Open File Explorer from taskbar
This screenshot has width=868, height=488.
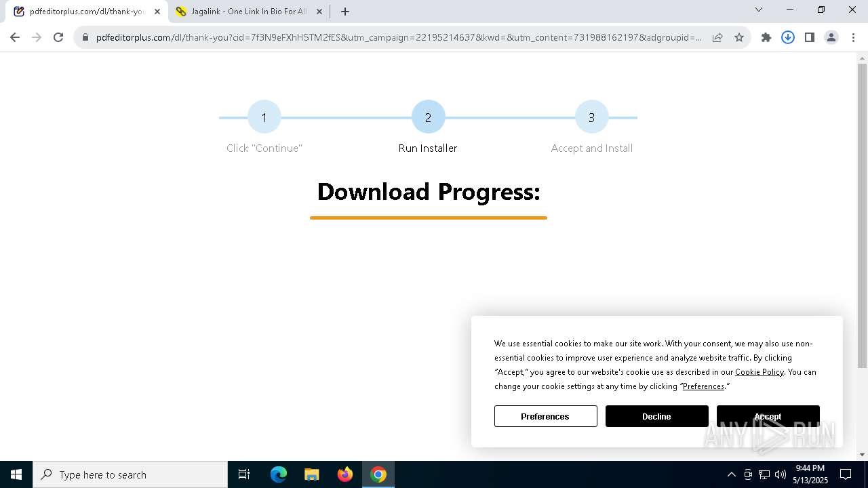point(312,474)
